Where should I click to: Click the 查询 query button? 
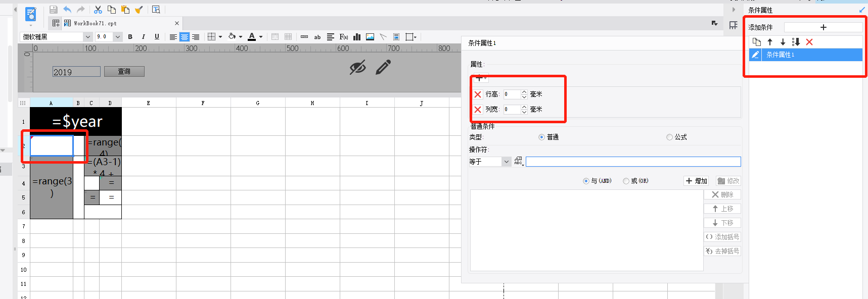click(x=124, y=71)
